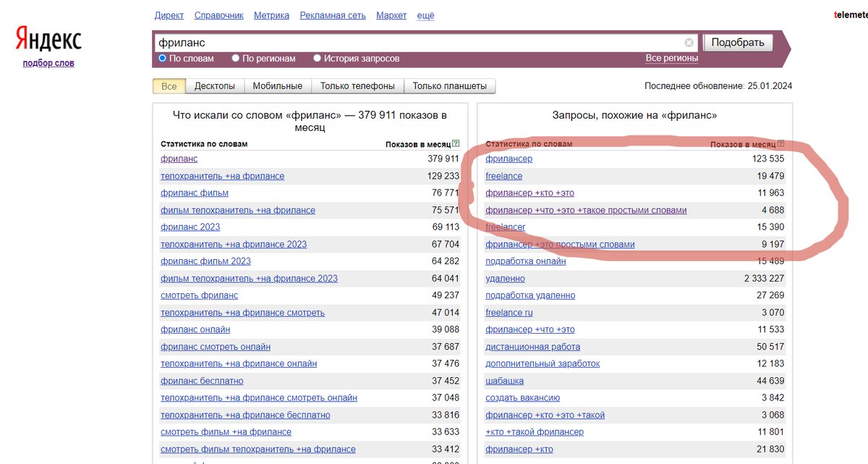Click the 129 233 impressions value

pos(443,176)
